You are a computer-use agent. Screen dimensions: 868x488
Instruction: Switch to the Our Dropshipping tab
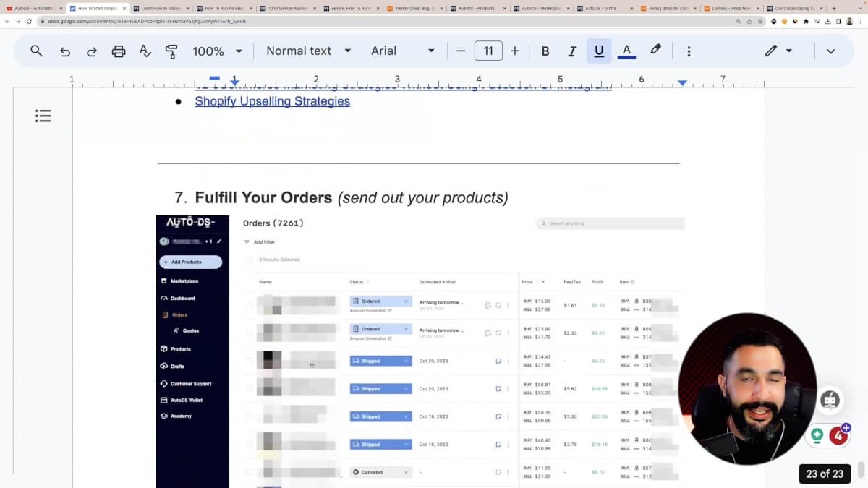click(796, 9)
